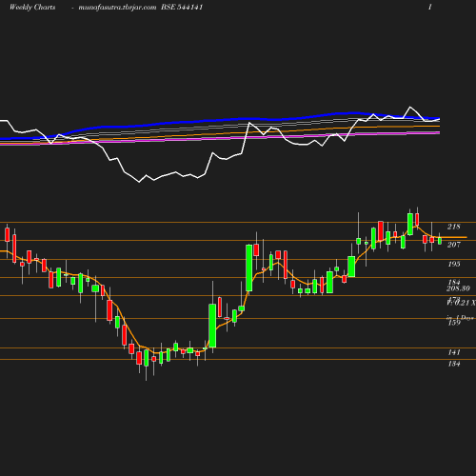Click the "Weekly Charts" title text
476x476 pixels.
(x=32, y=7)
